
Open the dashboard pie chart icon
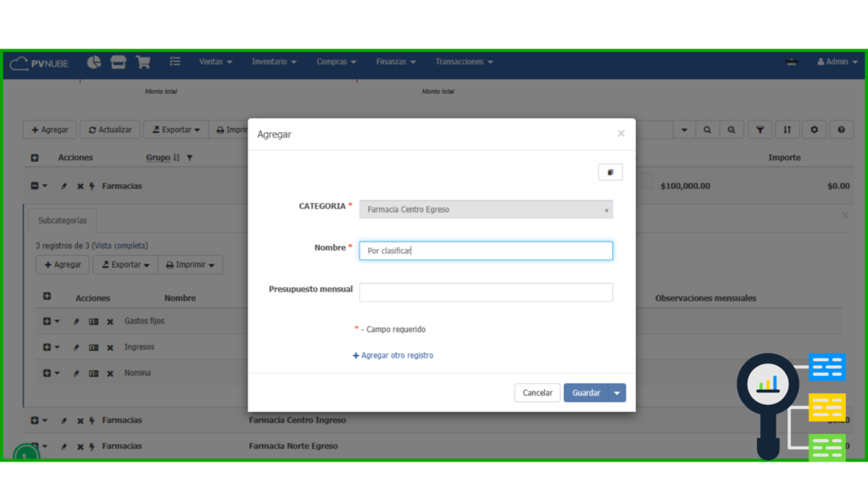tap(94, 62)
